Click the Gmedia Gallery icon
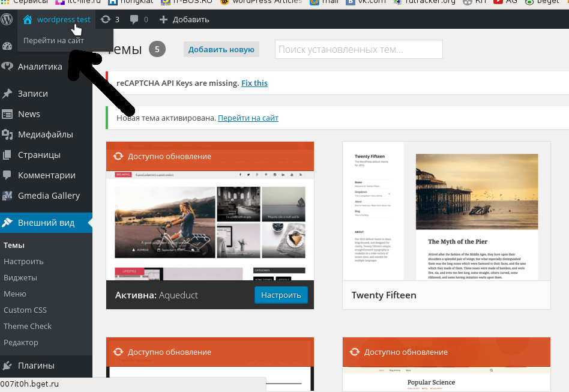Screen dimensions: 569x392 [7, 196]
